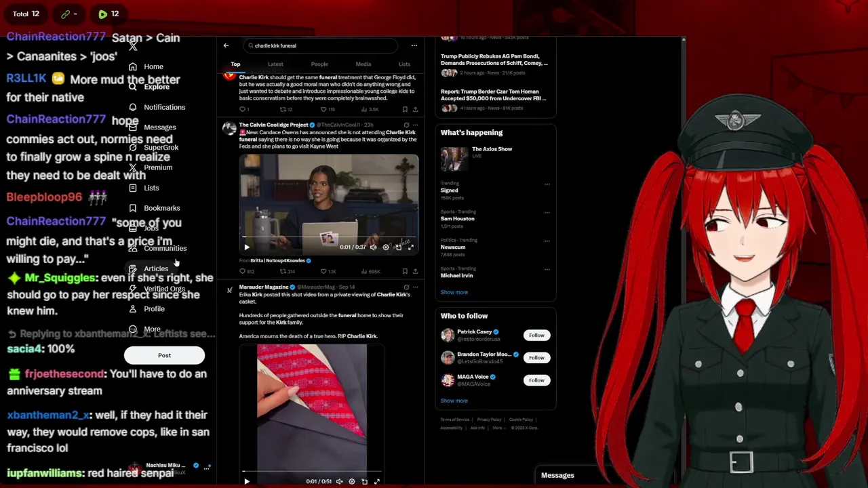Switch to the Latest search tab

(275, 64)
